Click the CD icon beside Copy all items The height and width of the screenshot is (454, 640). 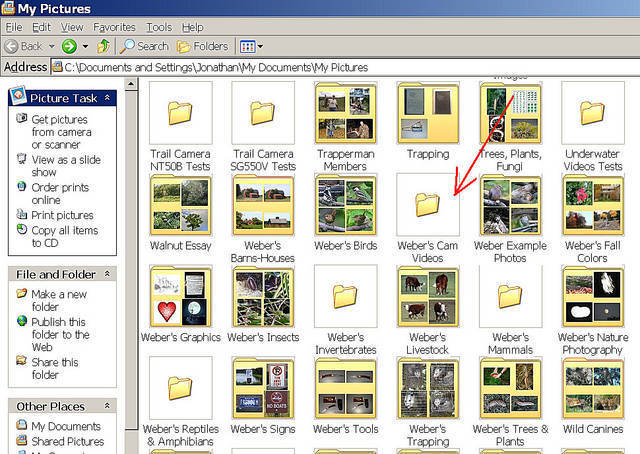(x=22, y=229)
